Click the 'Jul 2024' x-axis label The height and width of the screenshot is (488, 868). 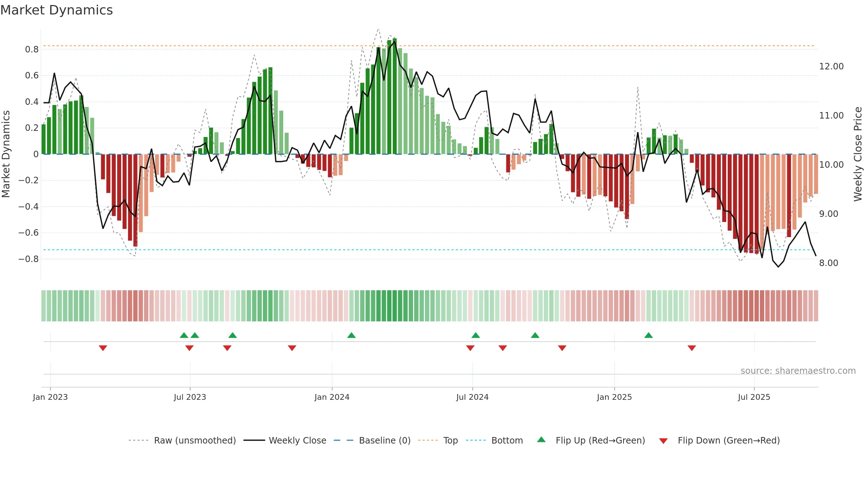click(x=472, y=397)
